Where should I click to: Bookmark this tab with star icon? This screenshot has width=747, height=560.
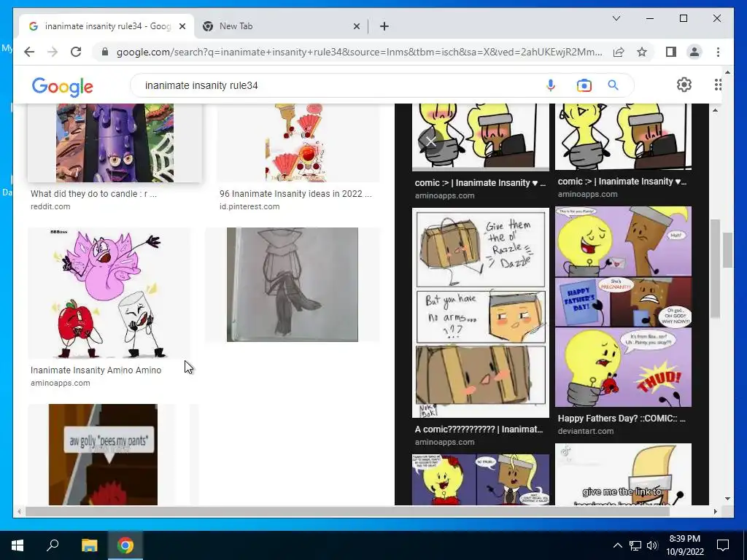642,52
